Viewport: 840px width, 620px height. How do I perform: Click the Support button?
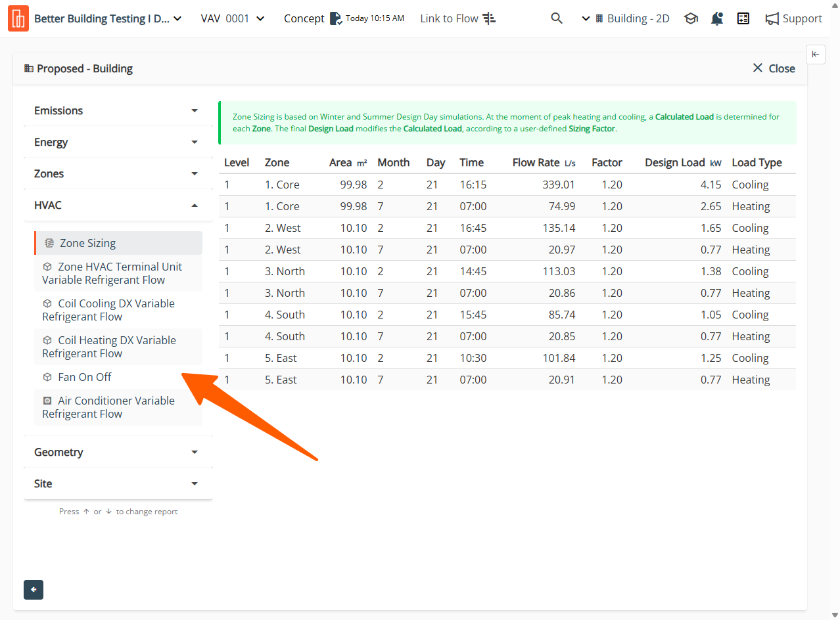pos(794,18)
